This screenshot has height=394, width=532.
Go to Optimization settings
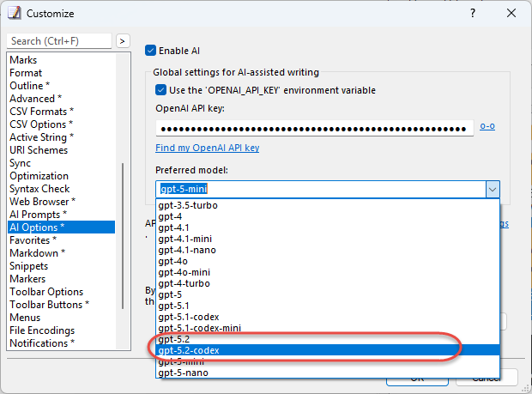62,176
